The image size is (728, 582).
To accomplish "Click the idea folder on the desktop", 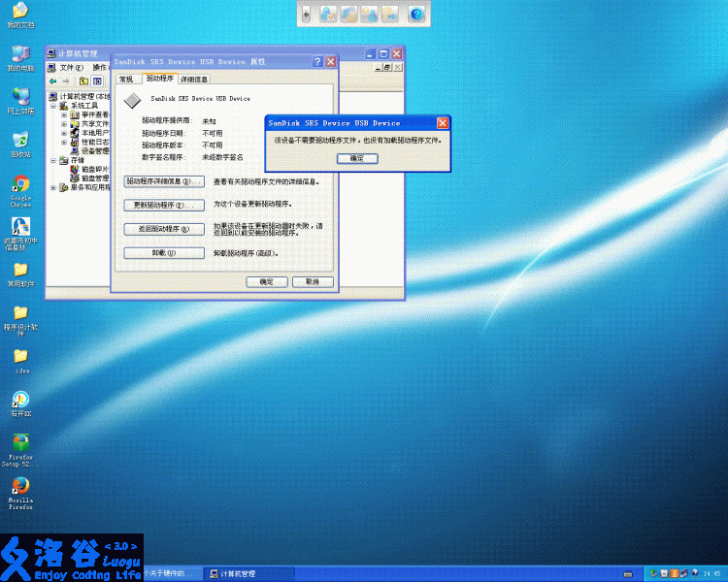I will pyautogui.click(x=20, y=357).
